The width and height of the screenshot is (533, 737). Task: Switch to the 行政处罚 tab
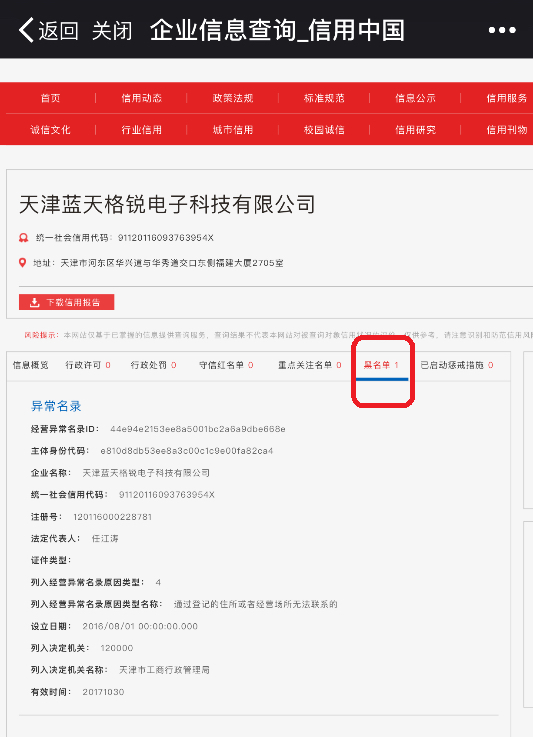click(x=153, y=365)
